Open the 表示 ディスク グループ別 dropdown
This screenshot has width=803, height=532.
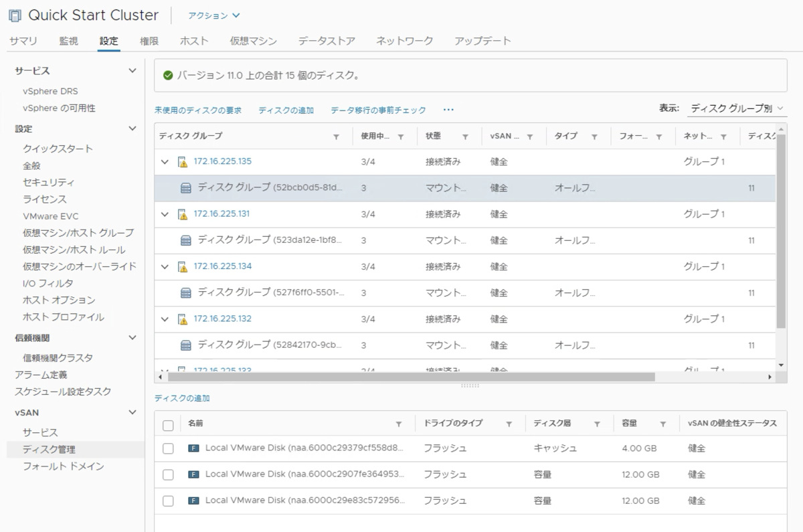736,108
